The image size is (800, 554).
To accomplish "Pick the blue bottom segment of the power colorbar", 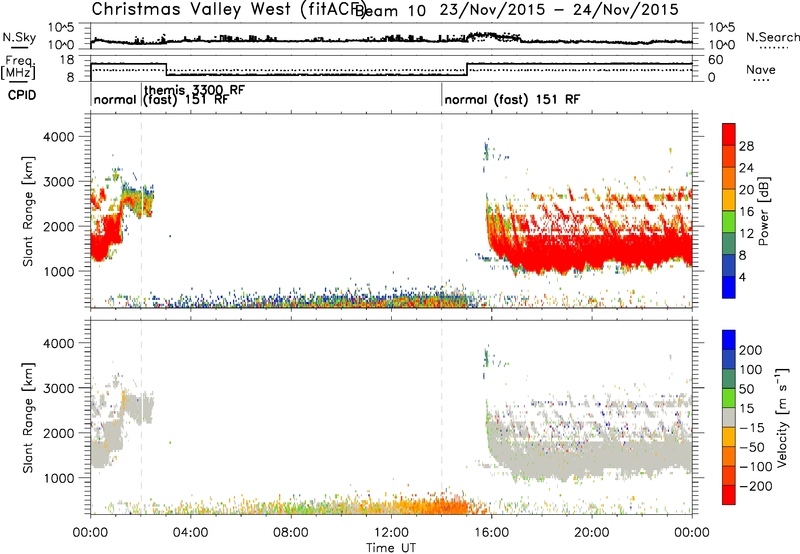I will (729, 288).
